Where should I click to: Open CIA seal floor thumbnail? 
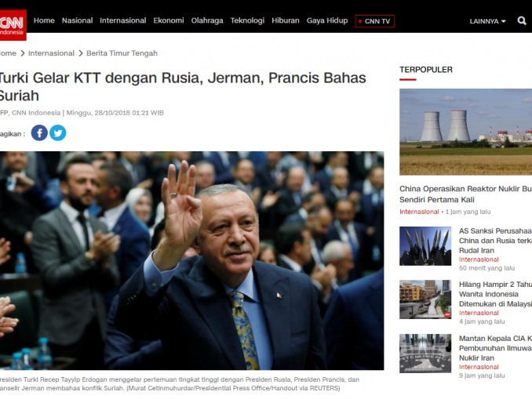tap(425, 354)
